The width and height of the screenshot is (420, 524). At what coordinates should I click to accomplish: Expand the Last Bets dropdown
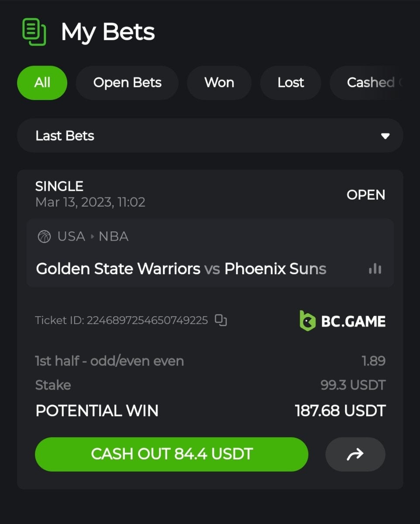pos(210,136)
